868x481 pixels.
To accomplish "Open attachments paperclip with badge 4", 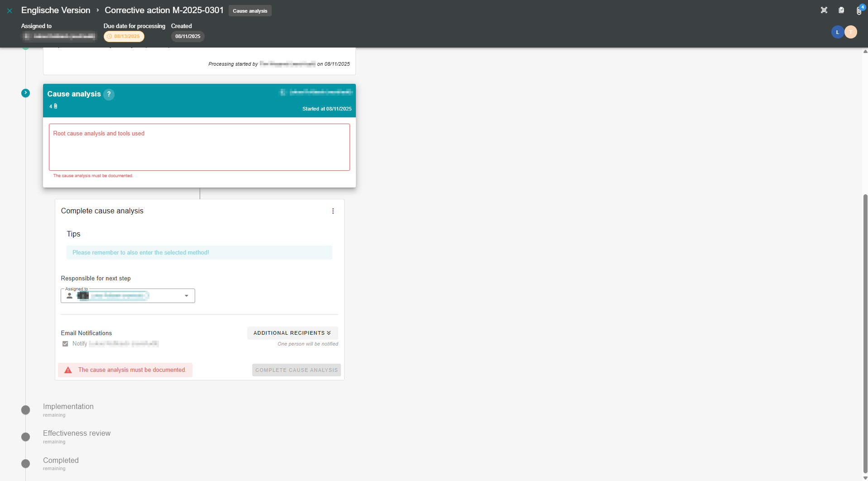I will pos(858,11).
